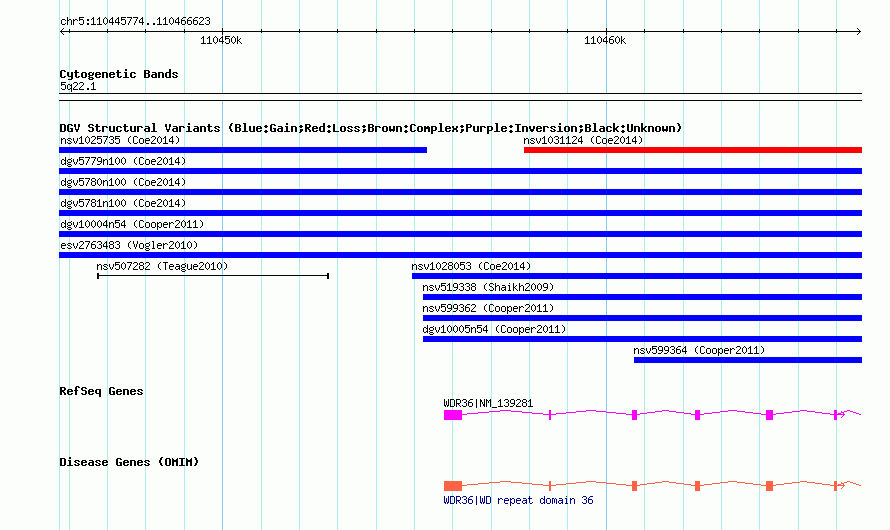Open the nsv507282 (Teague2010) label
Image resolution: width=890 pixels, height=530 pixels.
[x=162, y=266]
